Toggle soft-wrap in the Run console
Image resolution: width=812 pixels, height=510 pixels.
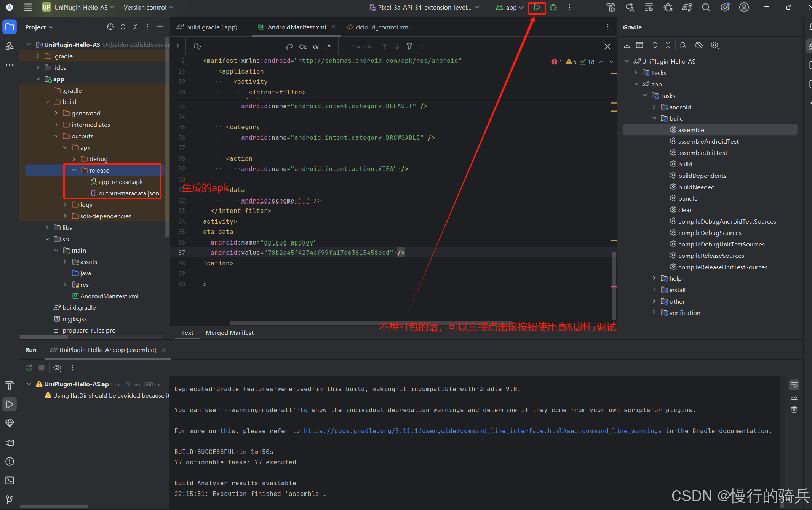(x=794, y=385)
